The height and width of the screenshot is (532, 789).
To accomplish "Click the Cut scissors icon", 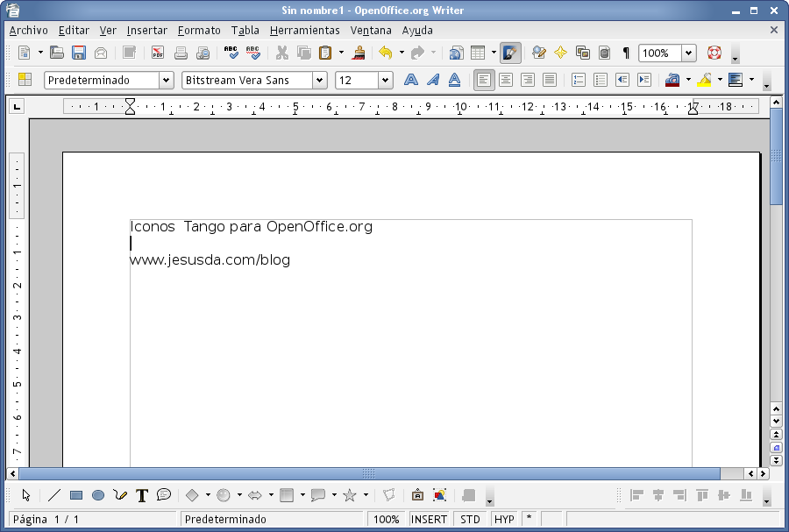I will click(x=281, y=53).
